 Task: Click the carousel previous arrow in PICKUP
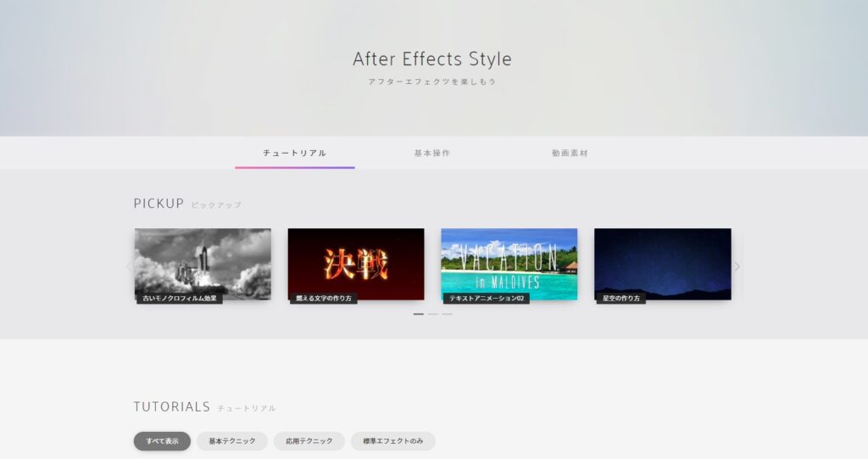click(129, 266)
